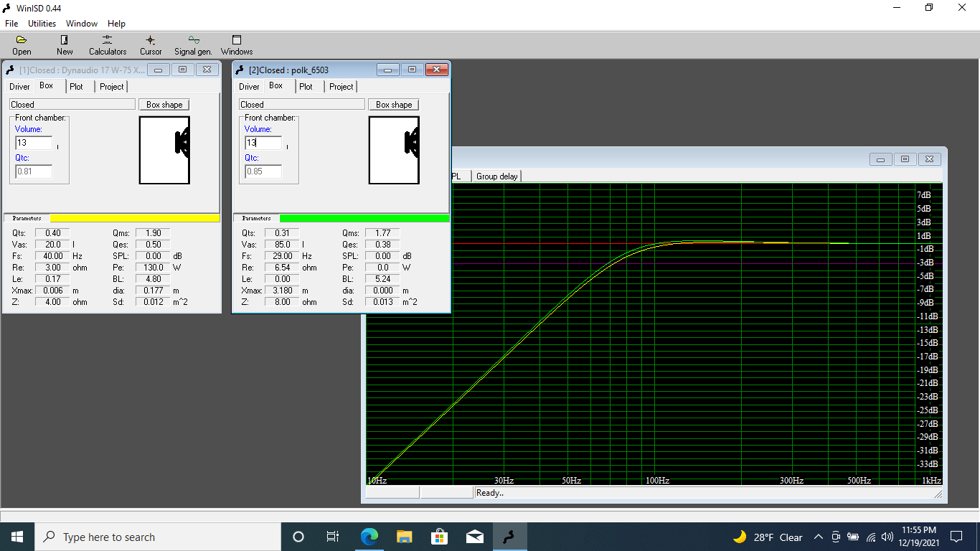The height and width of the screenshot is (551, 980).
Task: Click Ready status bar text in graph window
Action: (x=491, y=493)
